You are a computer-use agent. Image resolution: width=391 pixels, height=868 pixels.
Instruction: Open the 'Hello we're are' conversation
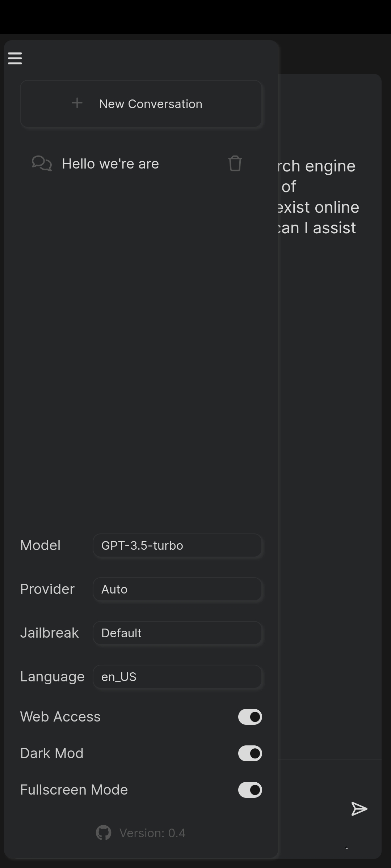click(x=110, y=164)
